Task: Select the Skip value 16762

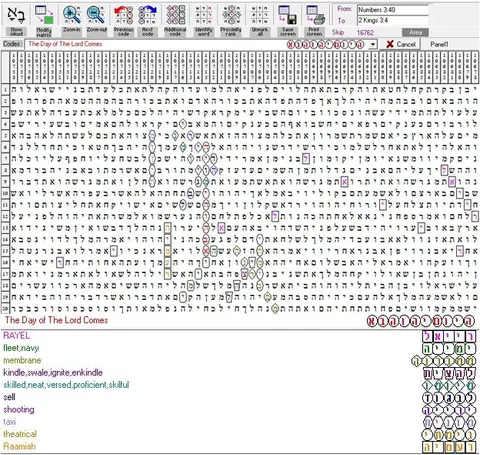Action: pos(365,32)
